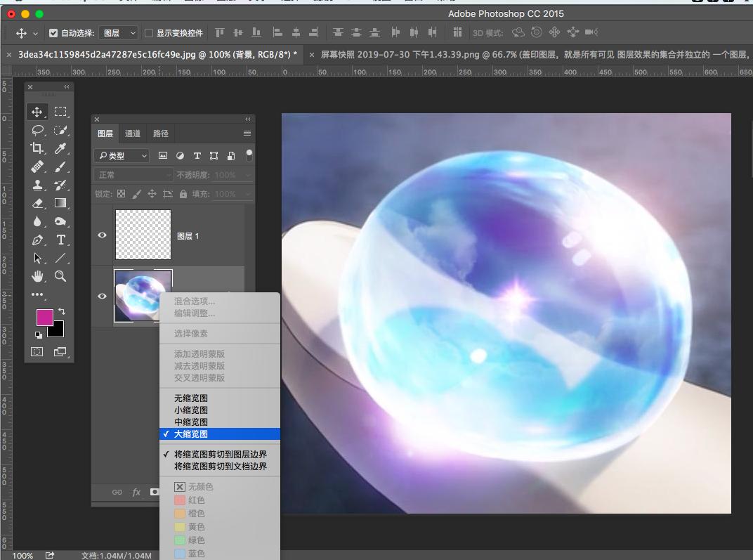Viewport: 753px width, 560px height.
Task: Switch to the 通道 tab
Action: [133, 134]
